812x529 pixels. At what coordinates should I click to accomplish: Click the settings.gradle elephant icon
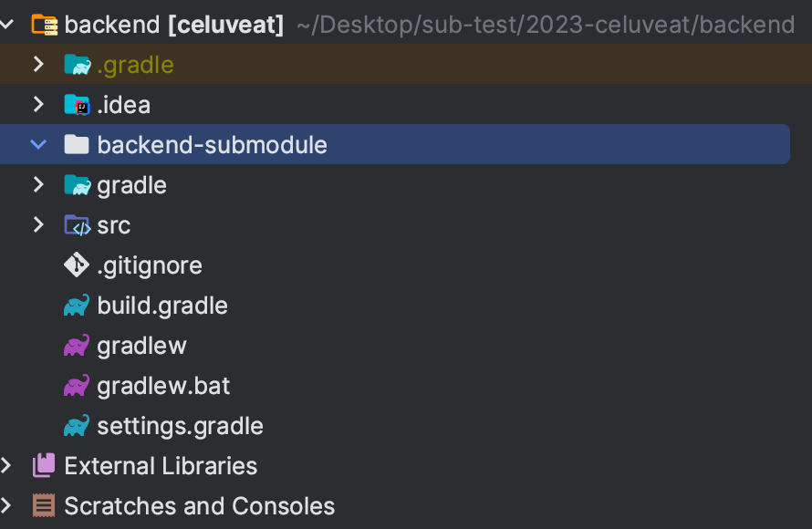[78, 425]
